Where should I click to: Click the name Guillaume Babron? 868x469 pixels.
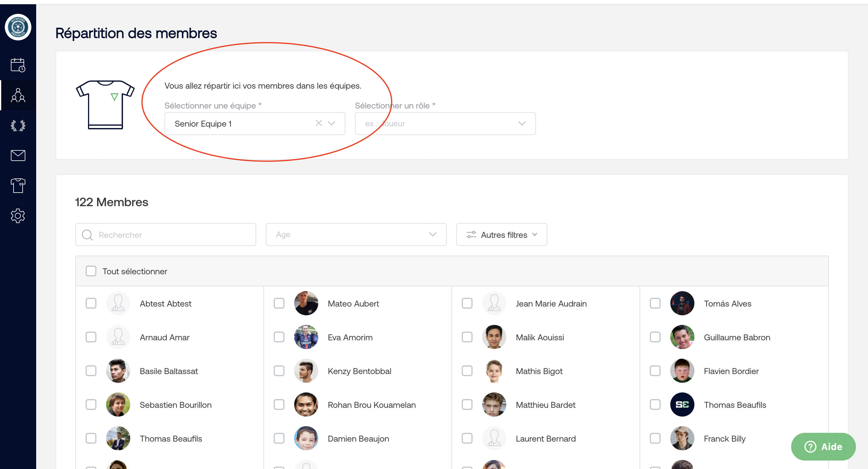[x=737, y=337]
